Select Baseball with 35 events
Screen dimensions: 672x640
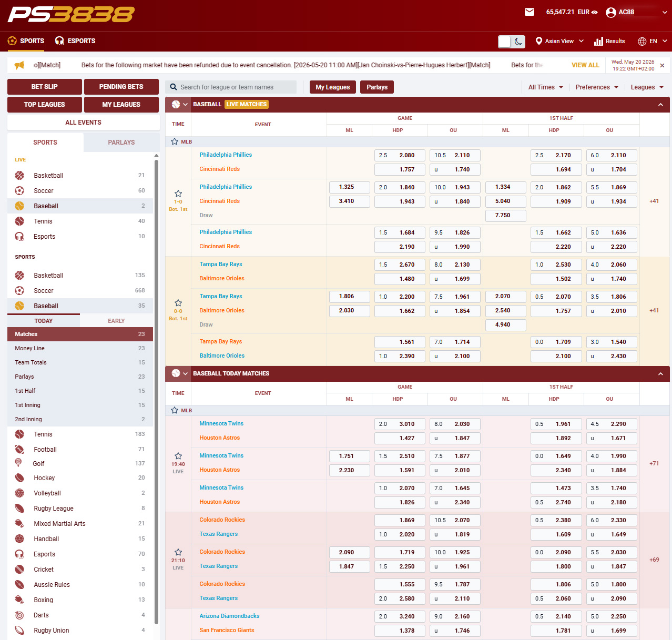pos(80,306)
